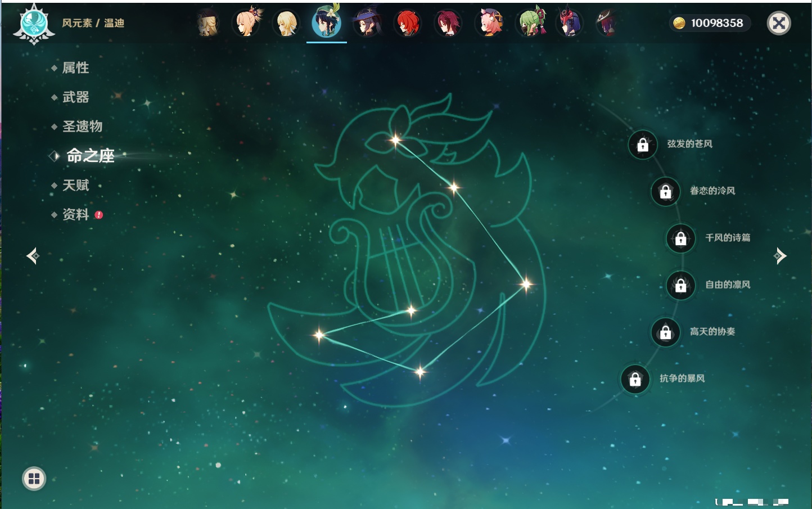This screenshot has width=812, height=509.
Task: Switch to the blonde Traveler portrait
Action: [286, 23]
